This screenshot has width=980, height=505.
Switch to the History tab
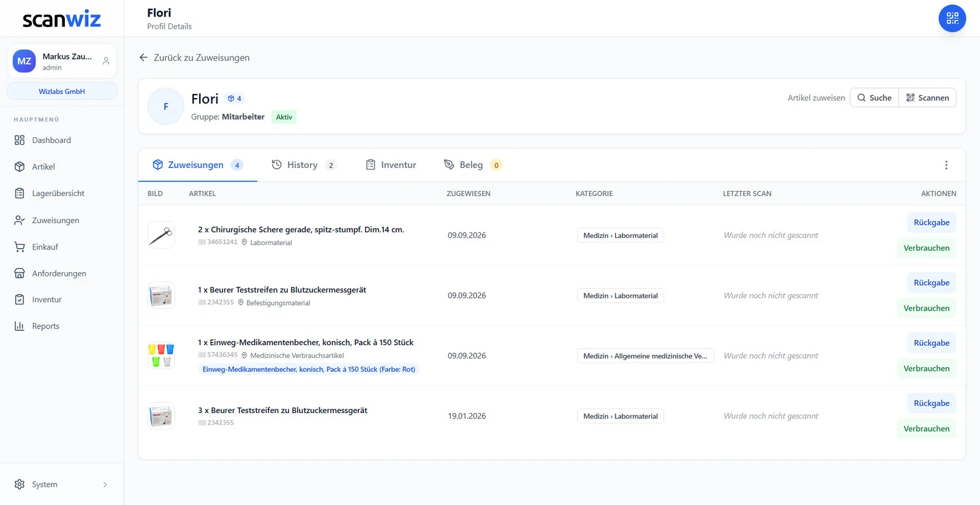tap(304, 165)
